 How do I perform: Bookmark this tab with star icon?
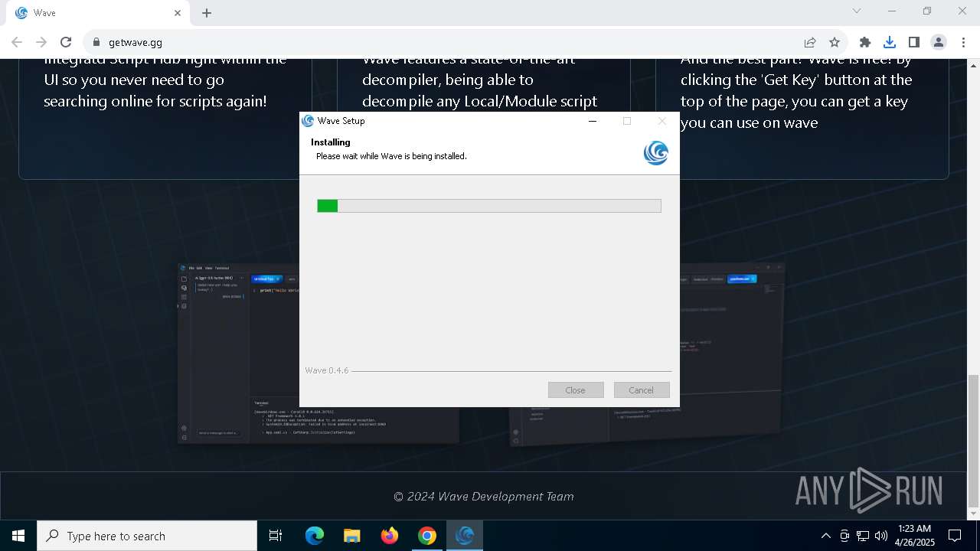point(834,42)
